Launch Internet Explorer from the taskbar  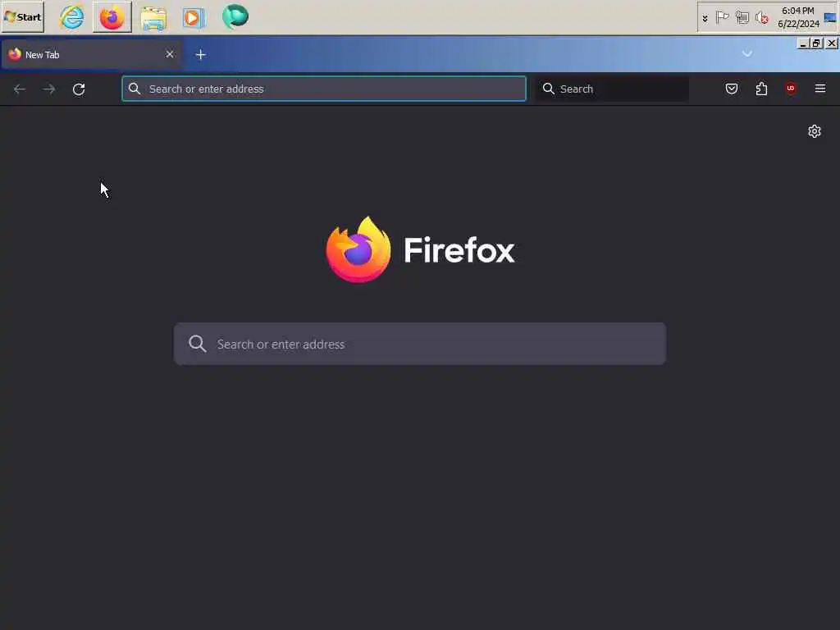[x=72, y=16]
